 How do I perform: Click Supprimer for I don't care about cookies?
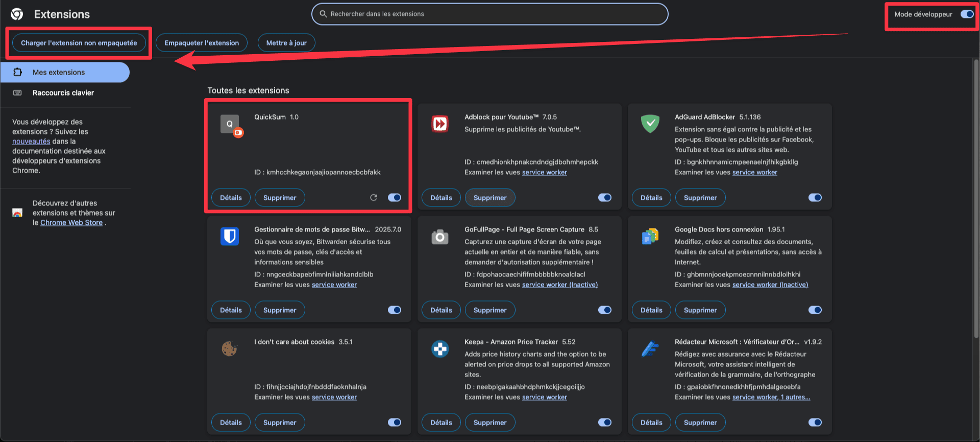[280, 423]
